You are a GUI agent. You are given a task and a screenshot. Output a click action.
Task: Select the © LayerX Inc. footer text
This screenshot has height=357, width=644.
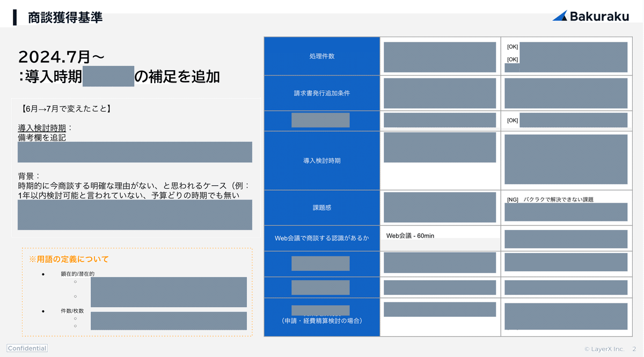tap(606, 348)
